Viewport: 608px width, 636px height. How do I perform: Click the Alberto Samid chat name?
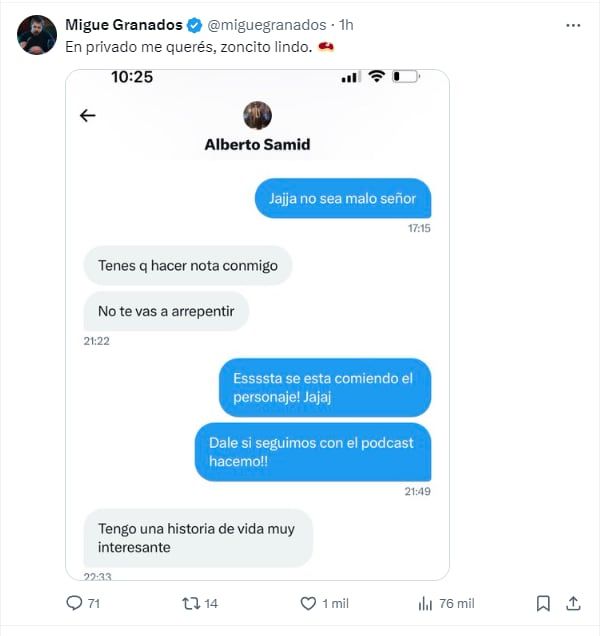click(257, 144)
